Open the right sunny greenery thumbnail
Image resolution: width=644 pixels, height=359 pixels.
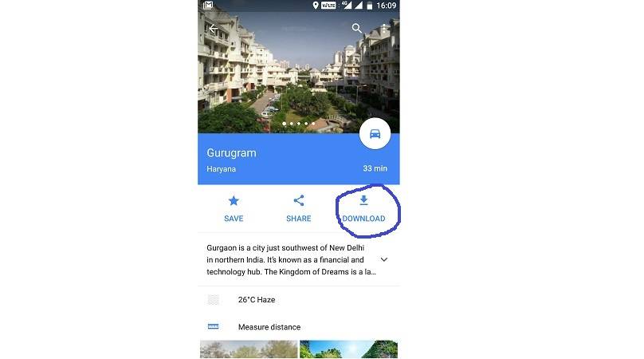(348, 349)
